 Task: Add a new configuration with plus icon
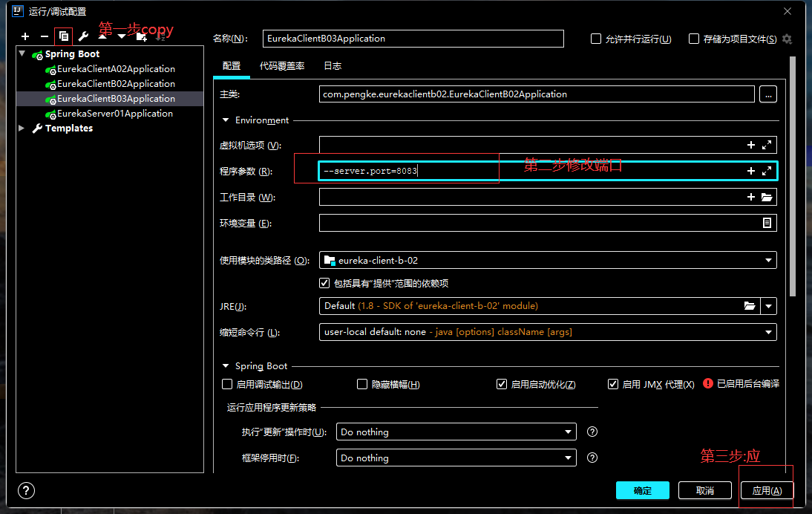coord(24,37)
